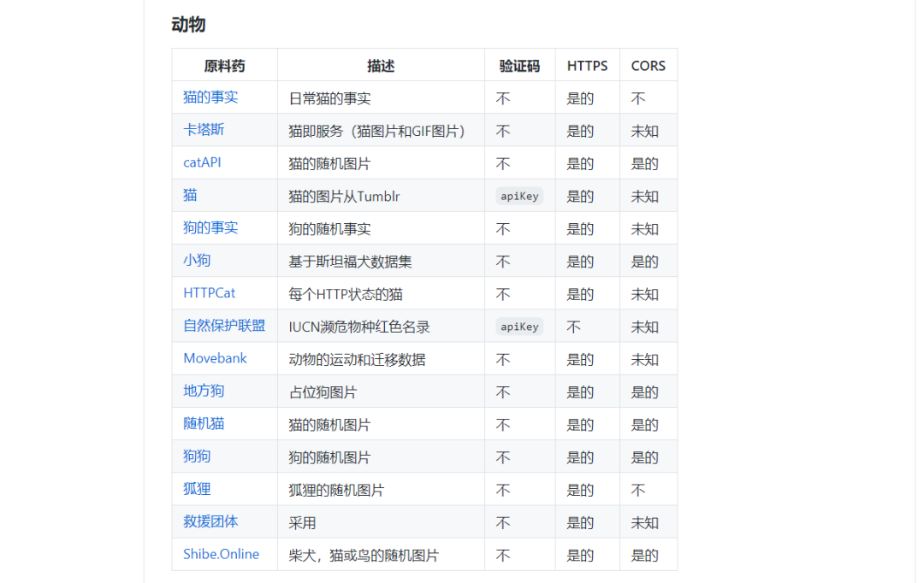Select description 狗的随机图片
924x583 pixels.
[330, 457]
